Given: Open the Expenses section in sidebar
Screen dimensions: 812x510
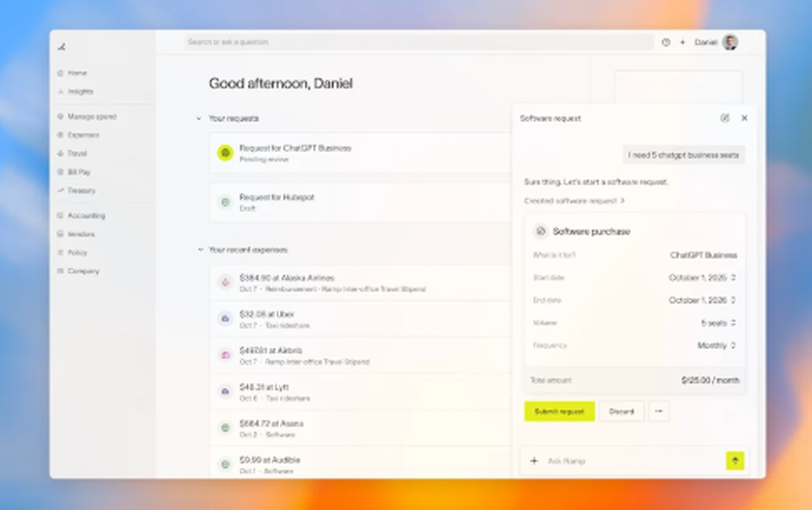Looking at the screenshot, I should click(76, 135).
